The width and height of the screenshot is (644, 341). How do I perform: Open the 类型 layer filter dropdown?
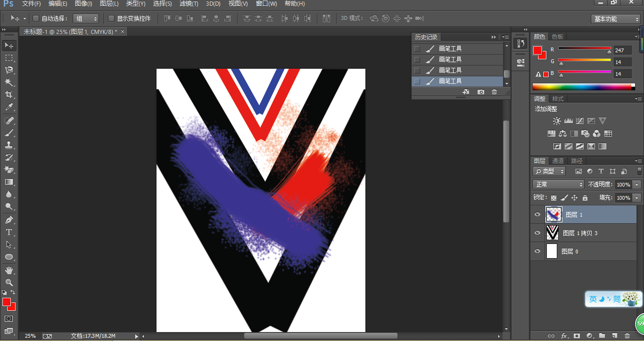pyautogui.click(x=549, y=171)
